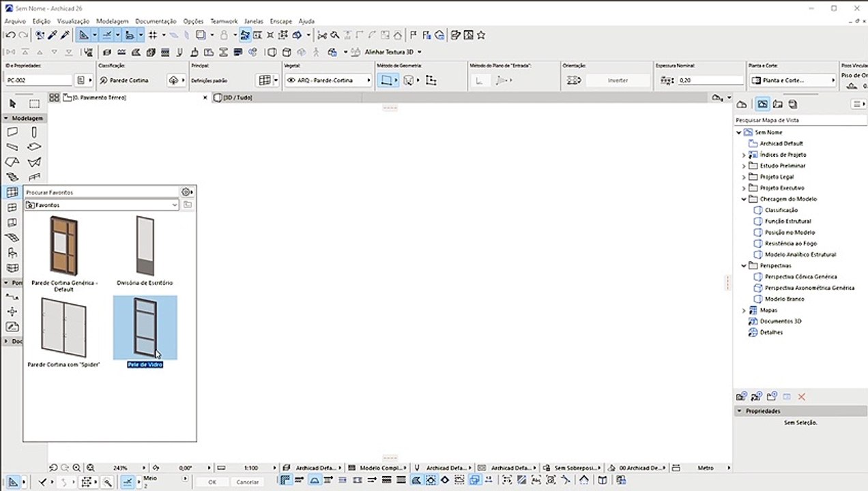Select the Marquee tool in toolbox

point(34,104)
